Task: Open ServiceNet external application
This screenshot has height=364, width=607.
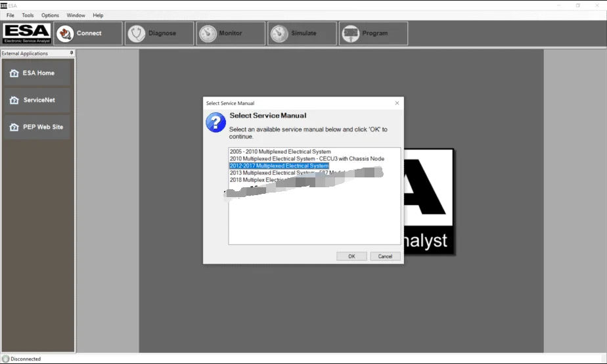Action: 37,100
